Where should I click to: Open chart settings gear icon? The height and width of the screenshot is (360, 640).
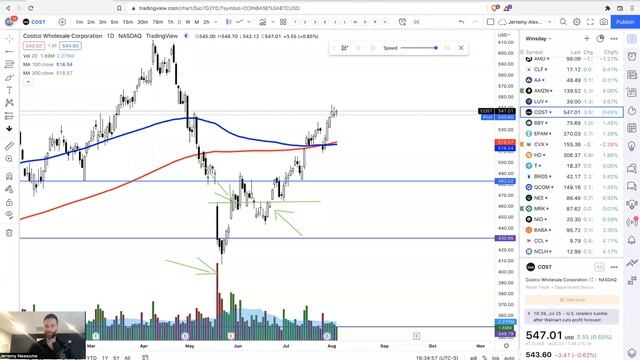click(577, 22)
